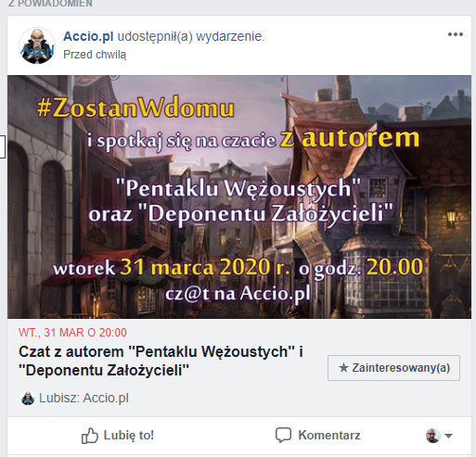Click the 'Lubisz: Accio.pl' text
476x457 pixels.
(84, 398)
